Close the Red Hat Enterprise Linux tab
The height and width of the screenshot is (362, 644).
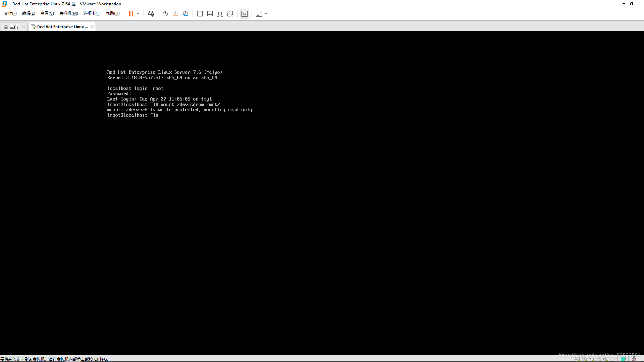[92, 27]
